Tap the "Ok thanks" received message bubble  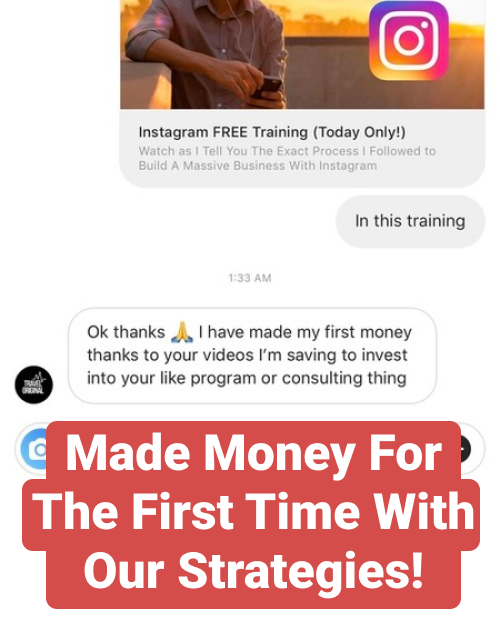tap(252, 355)
